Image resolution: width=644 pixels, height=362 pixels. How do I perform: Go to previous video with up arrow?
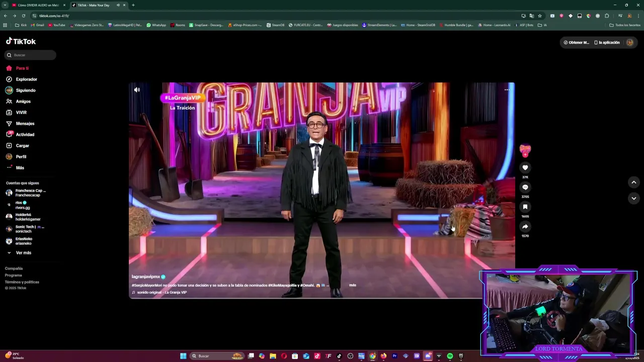click(634, 182)
